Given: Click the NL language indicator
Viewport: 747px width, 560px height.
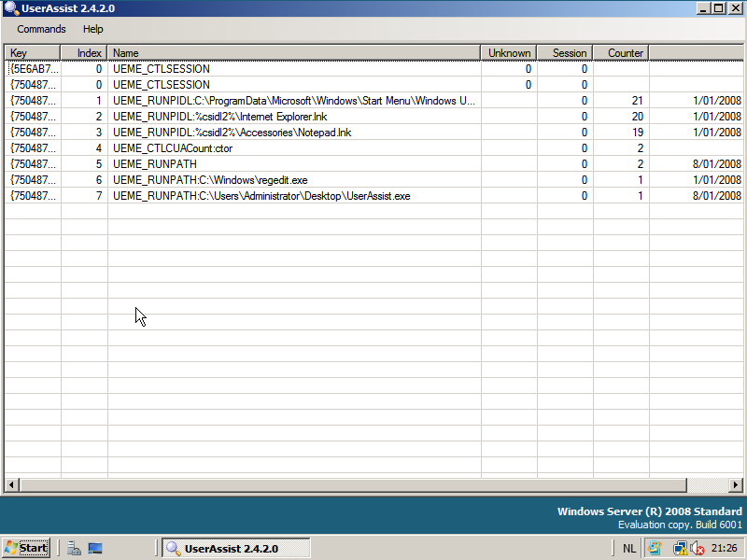Looking at the screenshot, I should 629,549.
